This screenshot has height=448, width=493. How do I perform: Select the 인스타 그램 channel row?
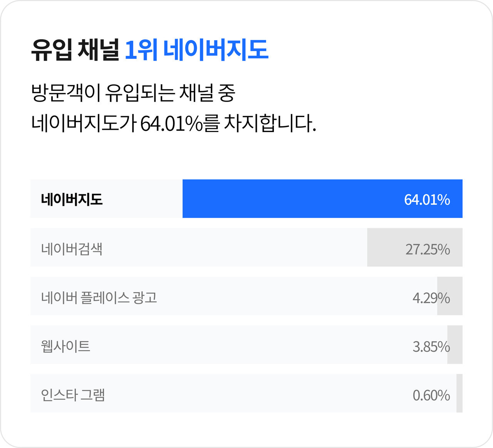pos(246,393)
